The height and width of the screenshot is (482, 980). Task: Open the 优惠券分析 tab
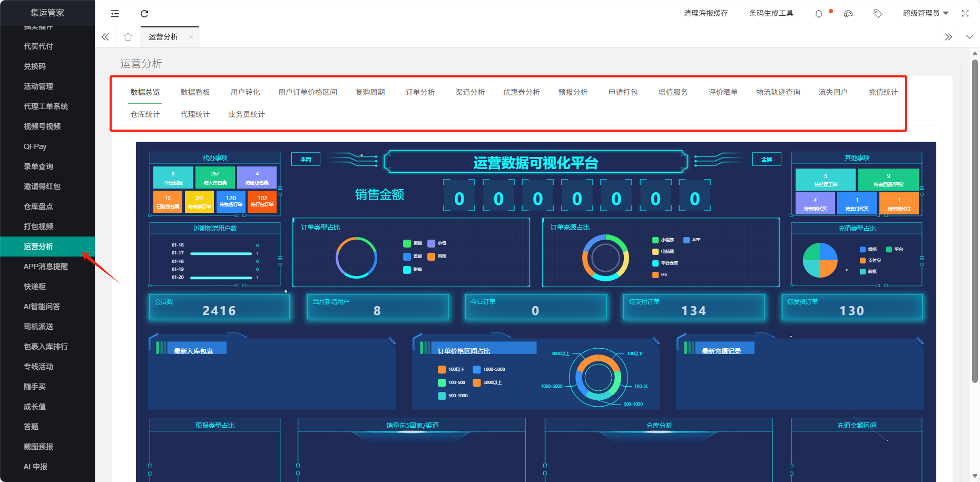(522, 92)
